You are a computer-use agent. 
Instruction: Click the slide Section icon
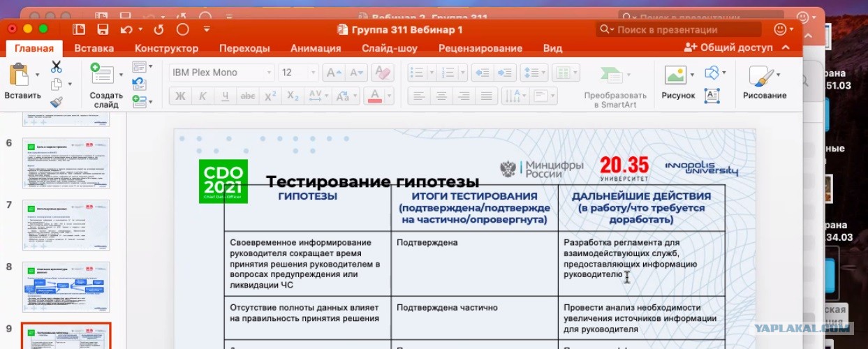click(x=139, y=101)
